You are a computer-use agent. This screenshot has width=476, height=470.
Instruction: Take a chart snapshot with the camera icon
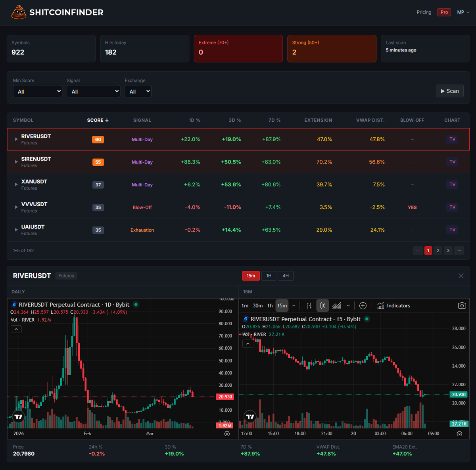coord(462,305)
